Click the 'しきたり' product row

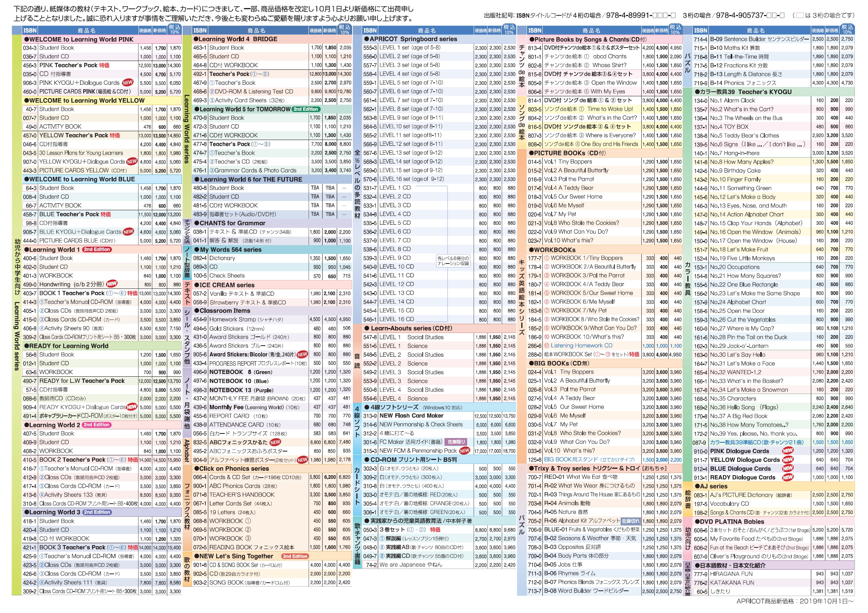pyautogui.click(x=774, y=592)
